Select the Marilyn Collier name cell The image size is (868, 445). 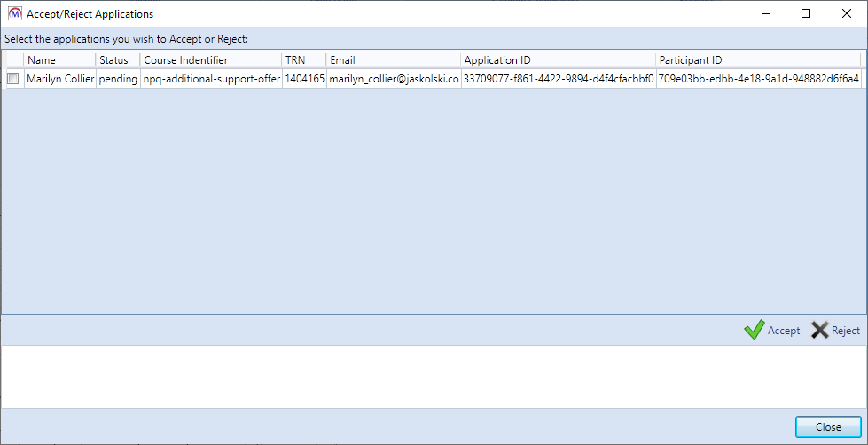click(60, 79)
